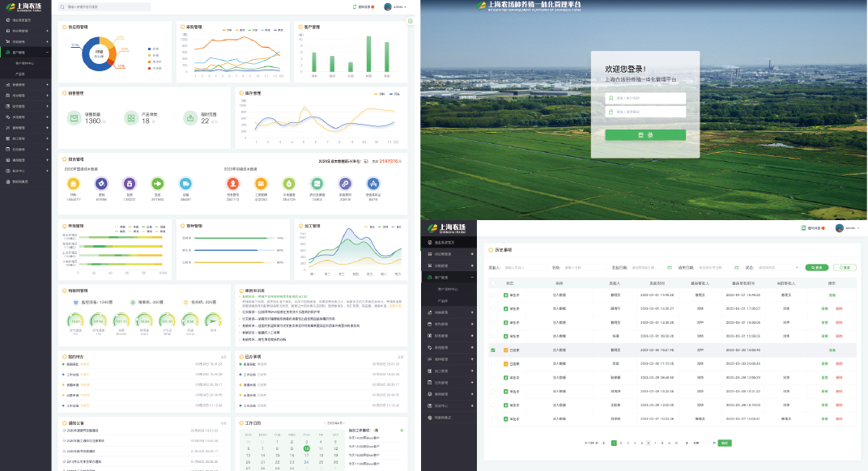The height and width of the screenshot is (471, 868).
Task: Click the blue 80% progress bar in 育种管理
Action: tap(227, 250)
